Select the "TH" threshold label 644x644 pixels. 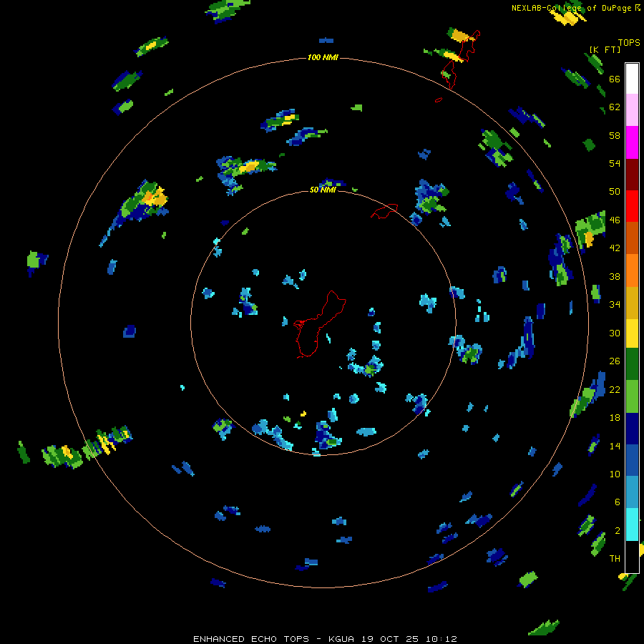pyautogui.click(x=615, y=559)
